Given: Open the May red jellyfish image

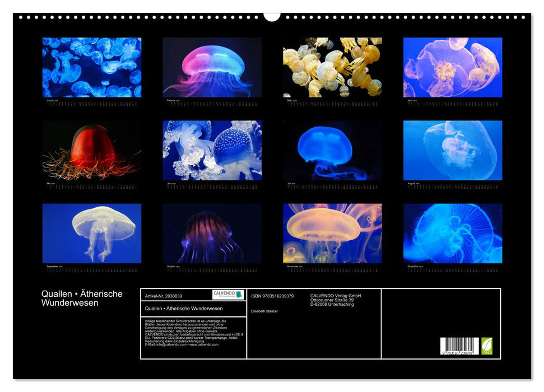Looking at the screenshot, I should pyautogui.click(x=92, y=150).
